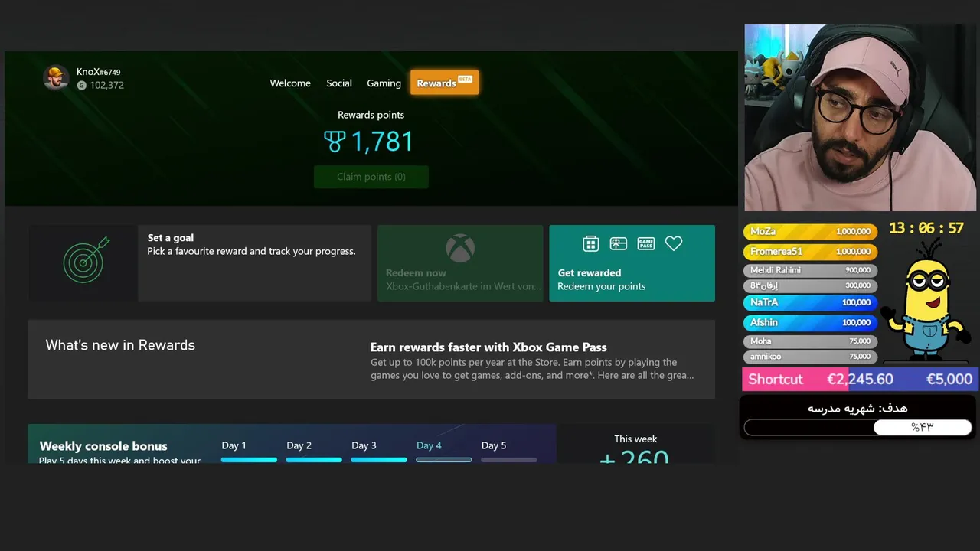
Task: Click the €2,245.60 donation amount
Action: pyautogui.click(x=860, y=380)
